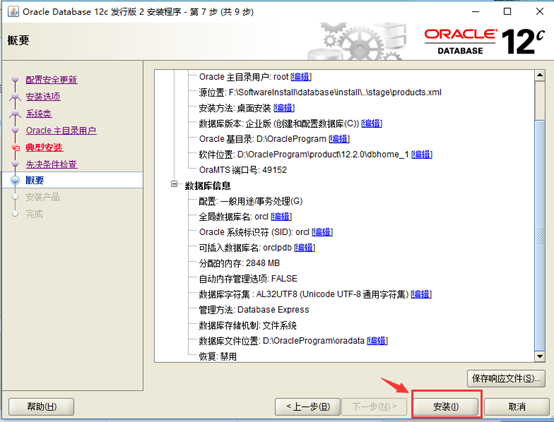Select 自动内存管理选项: FALSE row

tap(248, 279)
